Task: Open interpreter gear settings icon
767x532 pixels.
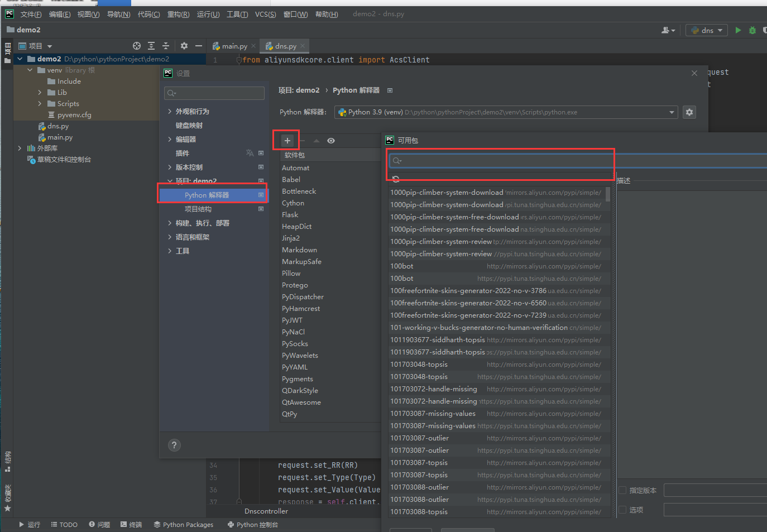Action: (x=689, y=112)
